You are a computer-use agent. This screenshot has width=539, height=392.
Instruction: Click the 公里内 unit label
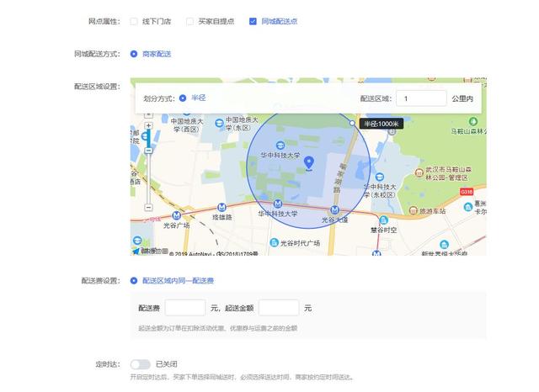[x=462, y=98]
